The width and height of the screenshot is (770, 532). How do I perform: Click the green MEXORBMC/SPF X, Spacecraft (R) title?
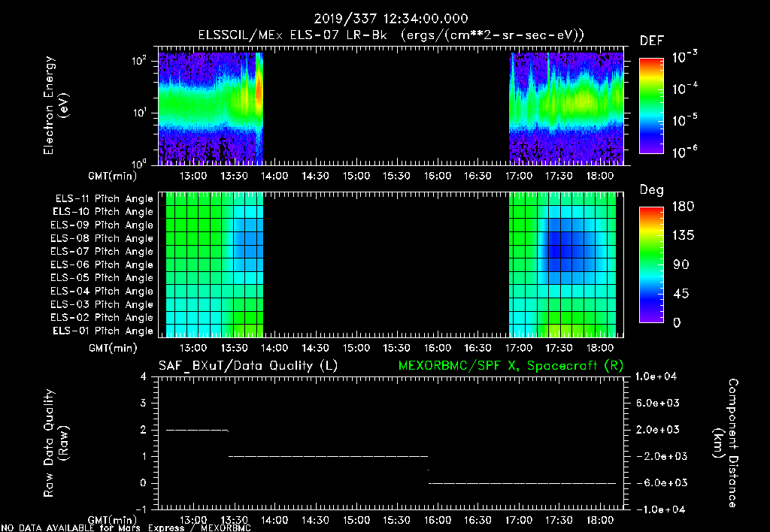coord(511,366)
